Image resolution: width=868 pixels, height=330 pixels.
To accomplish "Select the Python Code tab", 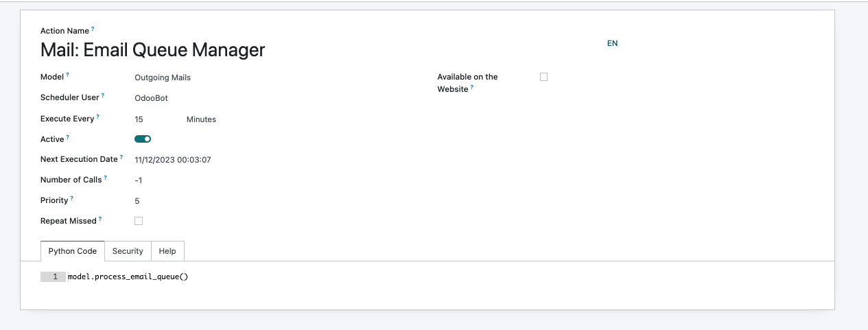I will [x=72, y=251].
